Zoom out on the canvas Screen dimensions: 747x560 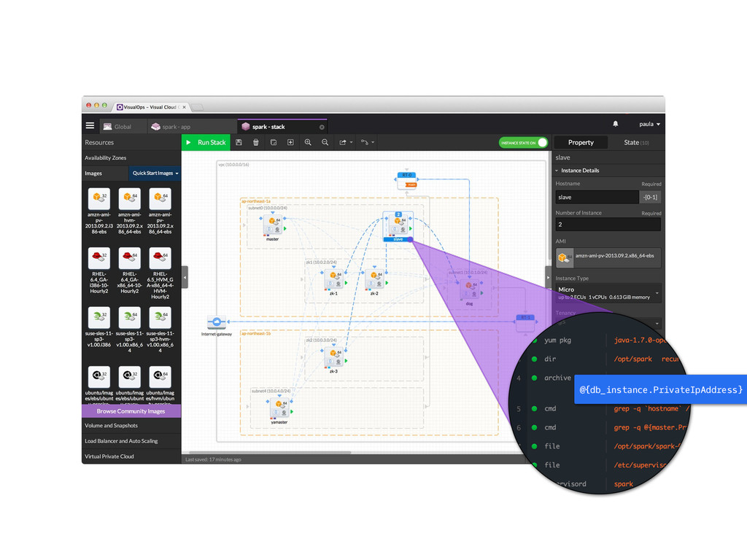325,142
